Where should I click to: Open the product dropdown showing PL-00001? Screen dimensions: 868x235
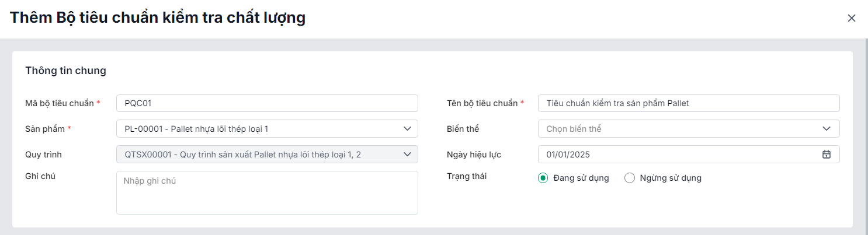click(257, 129)
